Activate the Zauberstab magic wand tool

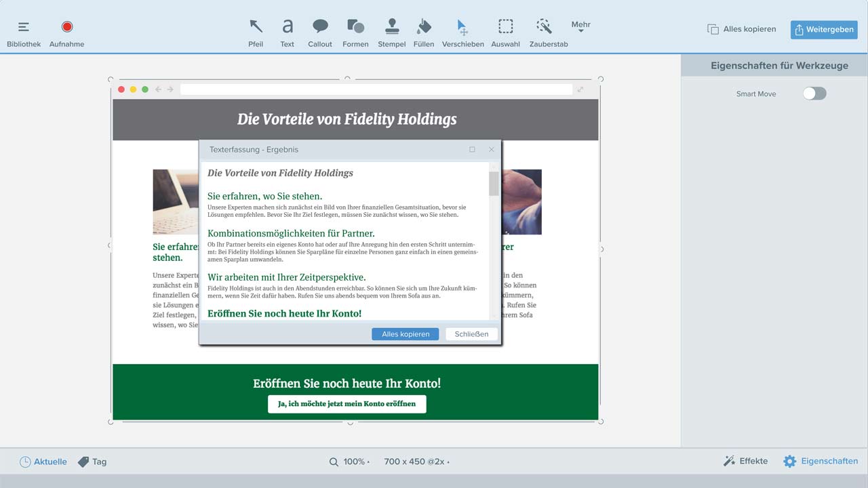click(x=548, y=32)
